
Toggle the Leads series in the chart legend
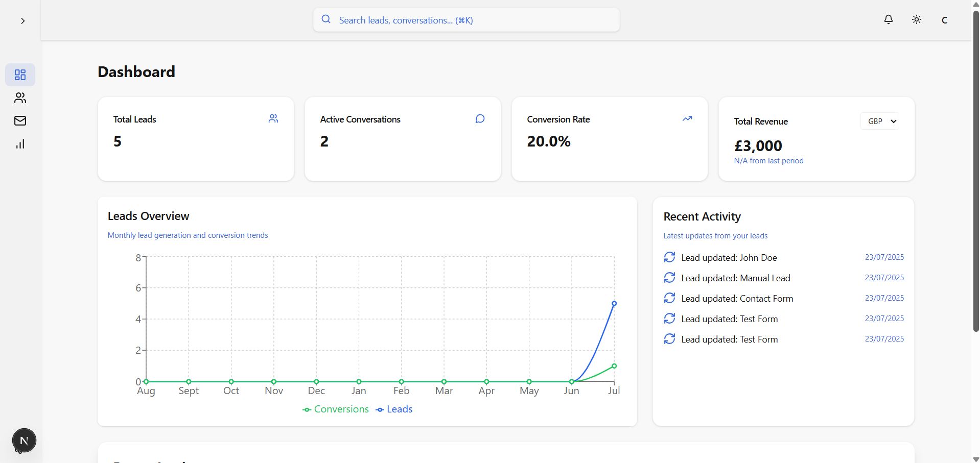point(393,409)
